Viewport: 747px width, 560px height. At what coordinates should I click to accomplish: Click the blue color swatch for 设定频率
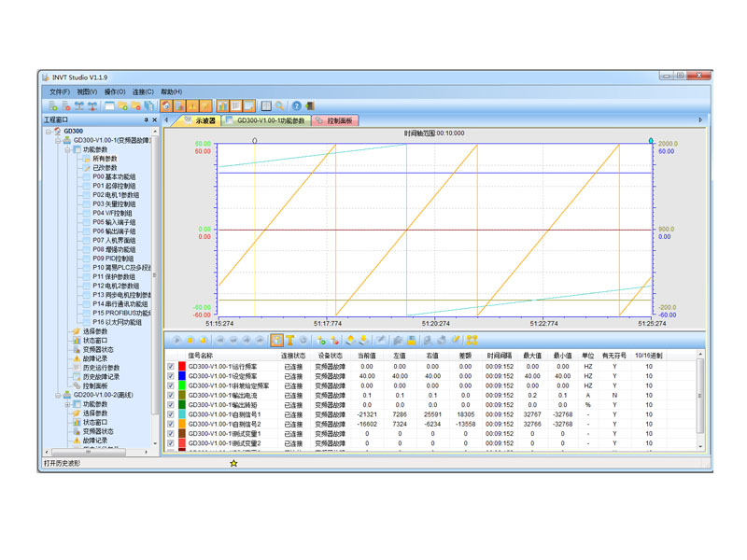182,376
